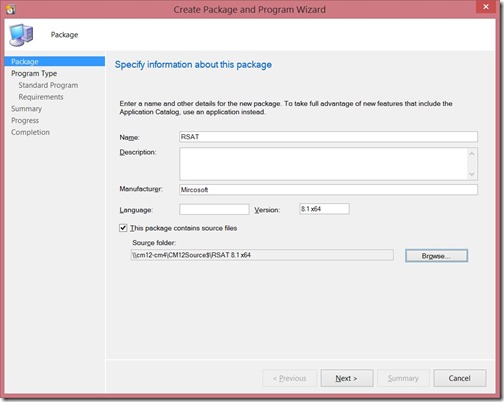
Task: Click the computer package icon in header
Action: (21, 35)
